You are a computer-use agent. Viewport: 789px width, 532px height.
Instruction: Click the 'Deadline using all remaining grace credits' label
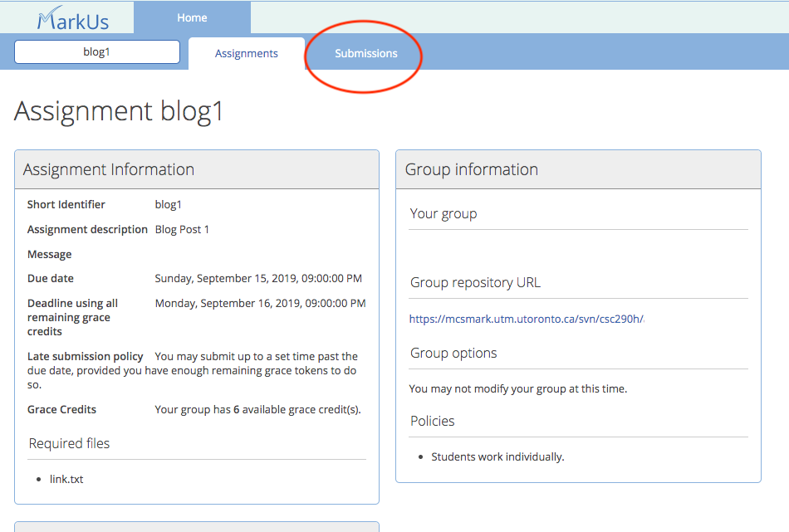click(72, 317)
